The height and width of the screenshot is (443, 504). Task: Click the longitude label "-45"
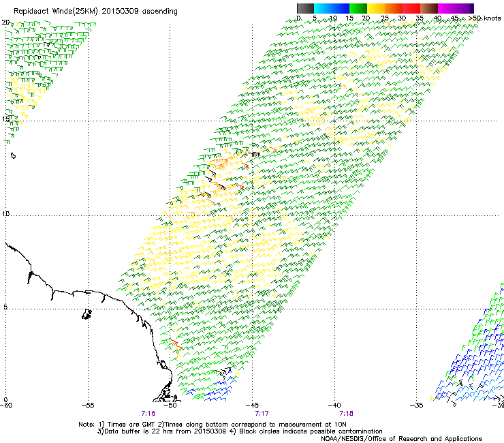(x=252, y=405)
